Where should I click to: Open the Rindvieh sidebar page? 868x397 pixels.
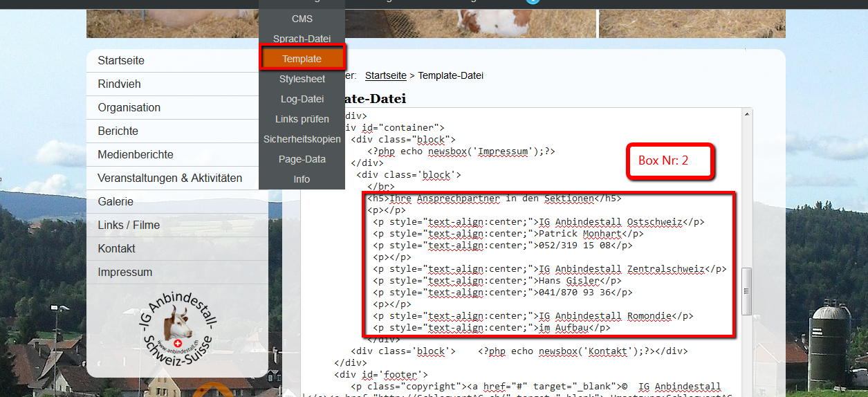pos(177,84)
